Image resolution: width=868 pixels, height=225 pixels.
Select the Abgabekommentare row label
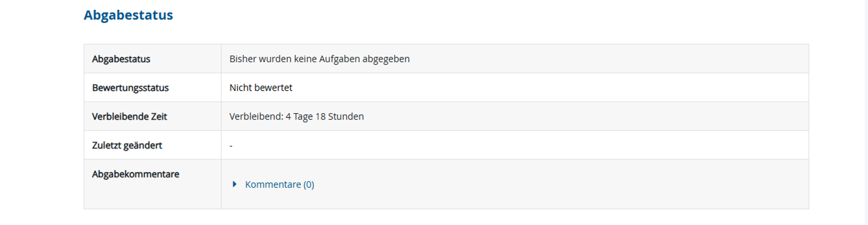(135, 174)
